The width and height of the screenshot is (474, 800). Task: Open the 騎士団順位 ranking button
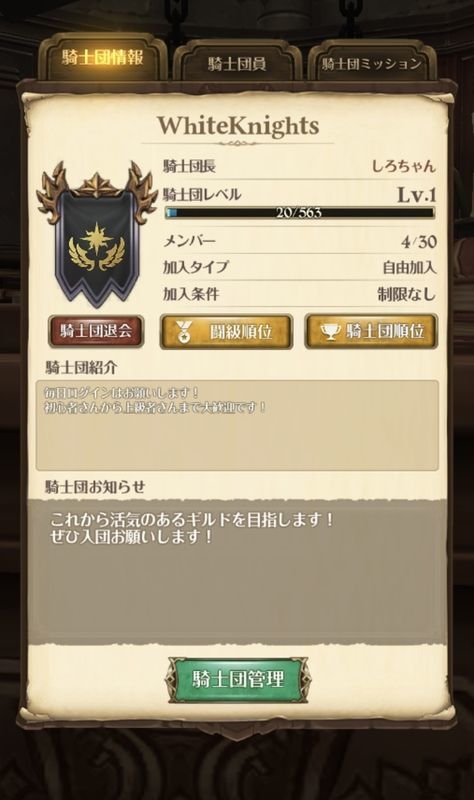click(x=371, y=332)
